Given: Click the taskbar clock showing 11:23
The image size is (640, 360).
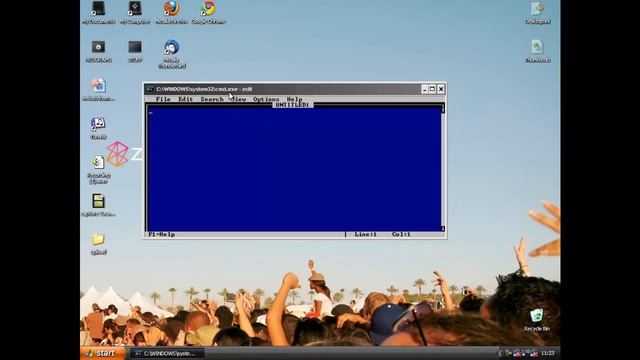Looking at the screenshot, I should [x=548, y=353].
